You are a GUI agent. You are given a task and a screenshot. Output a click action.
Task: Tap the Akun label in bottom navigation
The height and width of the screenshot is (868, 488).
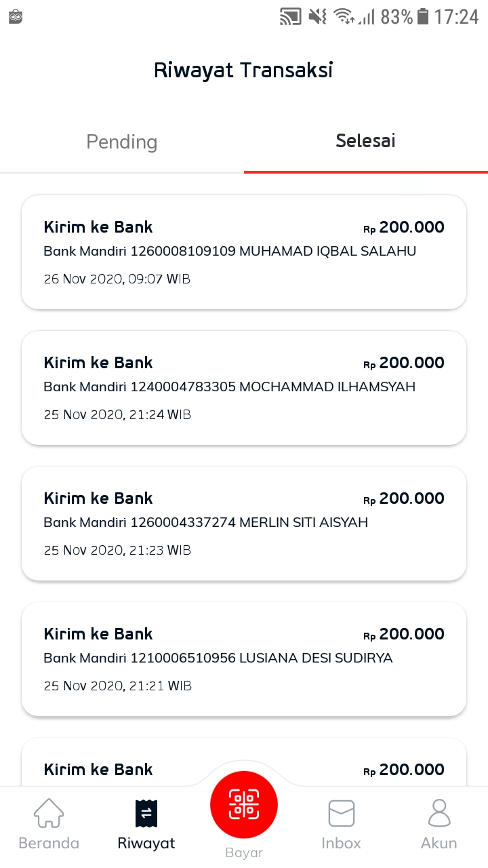pyautogui.click(x=439, y=844)
